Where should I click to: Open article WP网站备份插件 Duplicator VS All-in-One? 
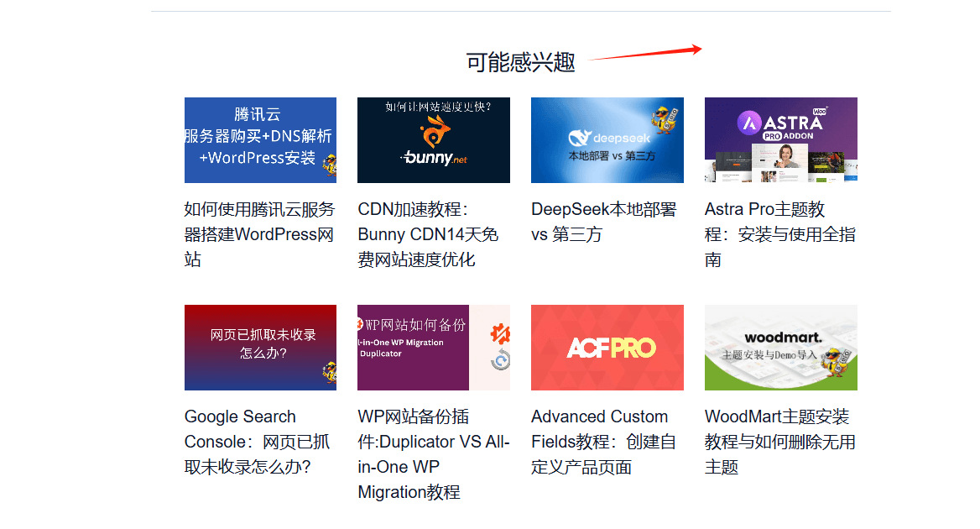[434, 454]
